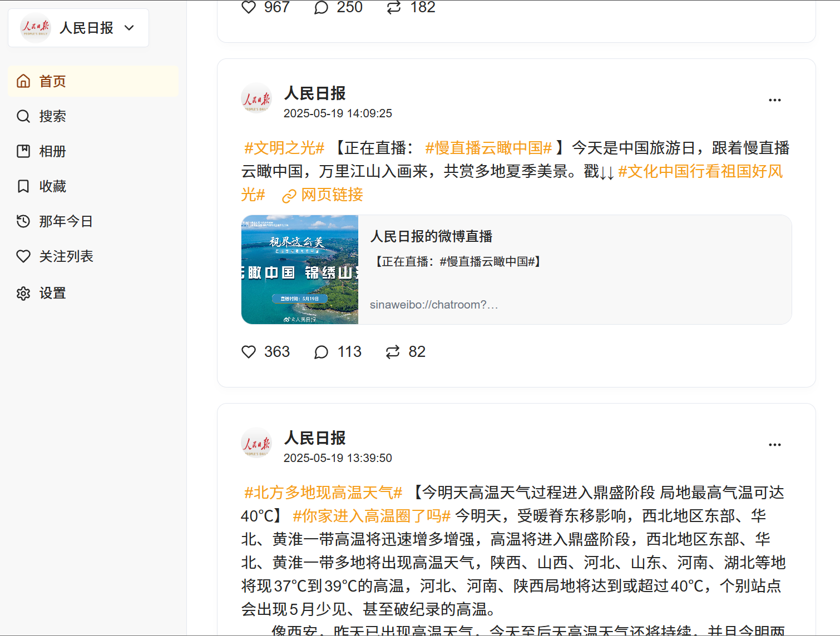This screenshot has height=636, width=840.
Task: Open the 网页链接 link
Action: coord(323,195)
